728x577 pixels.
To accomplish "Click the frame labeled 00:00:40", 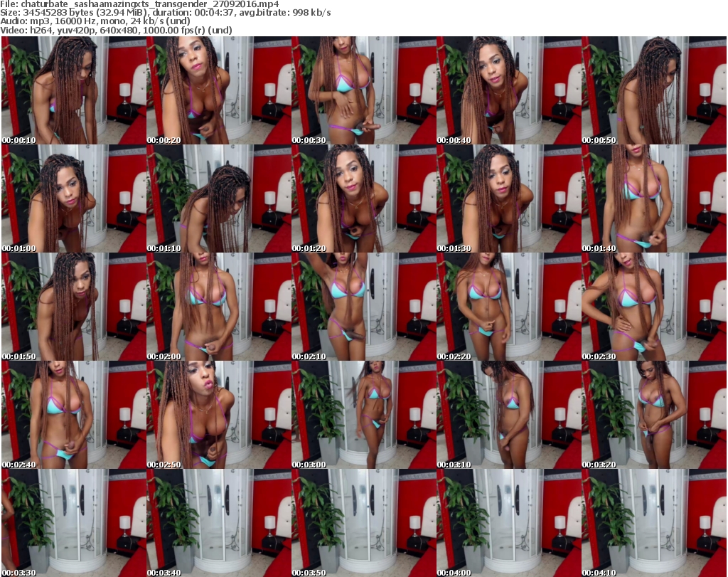I will click(508, 90).
